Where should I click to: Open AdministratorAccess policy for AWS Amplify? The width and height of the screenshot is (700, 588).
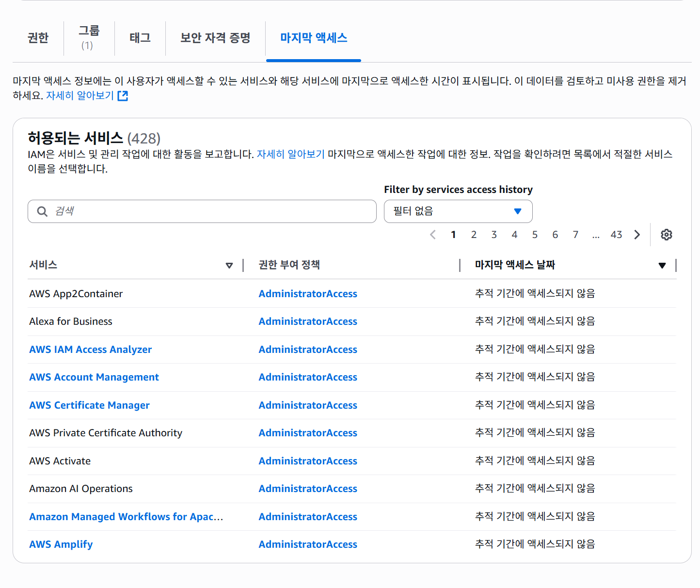pos(307,544)
